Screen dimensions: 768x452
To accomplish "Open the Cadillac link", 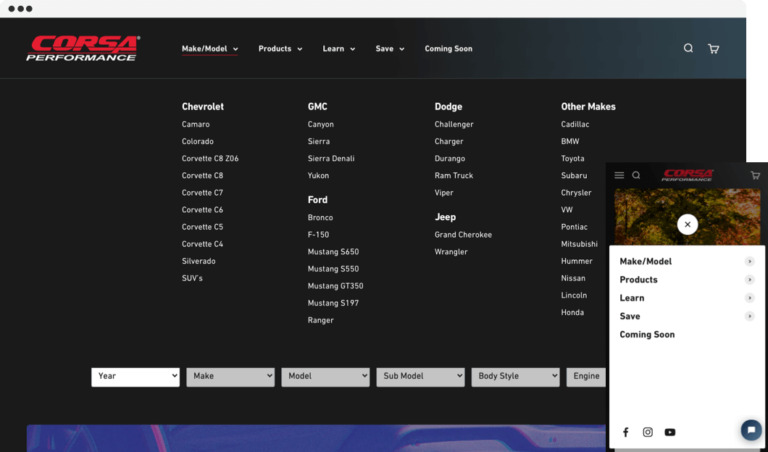I will coord(575,124).
